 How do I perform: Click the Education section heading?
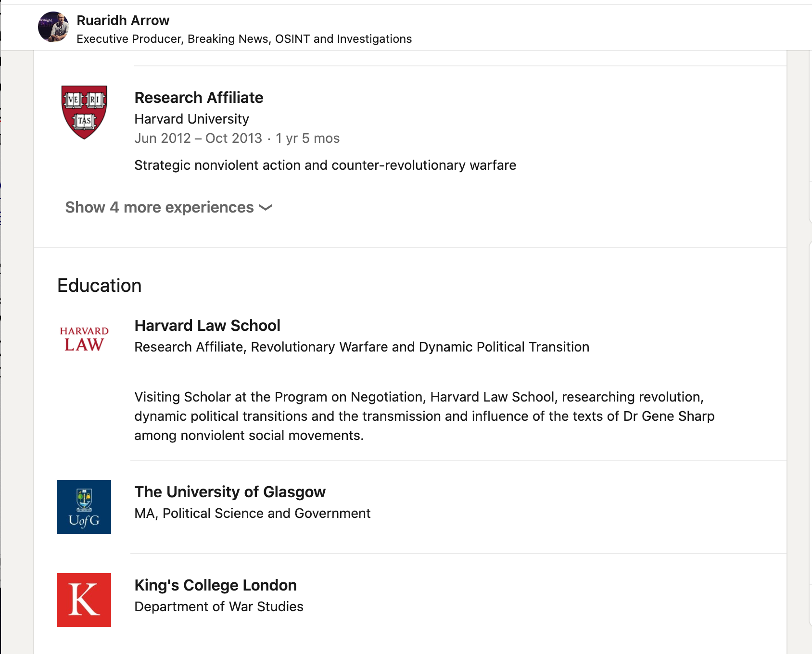100,286
